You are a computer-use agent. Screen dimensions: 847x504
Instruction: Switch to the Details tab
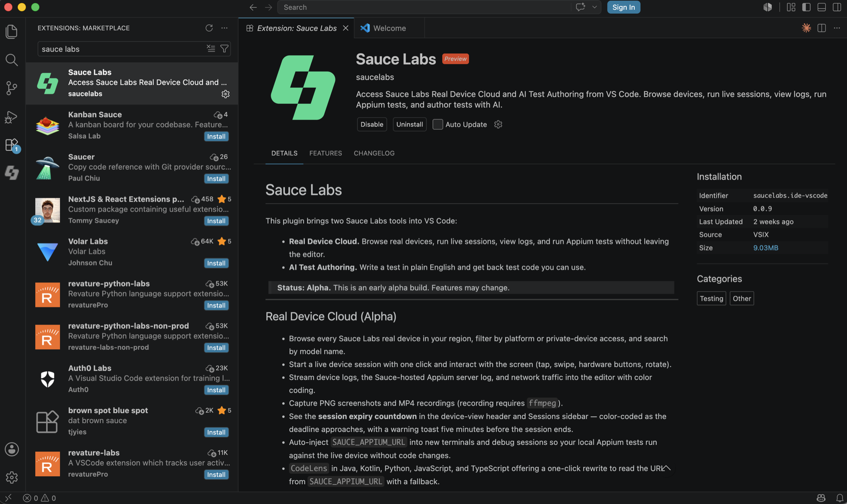(284, 153)
